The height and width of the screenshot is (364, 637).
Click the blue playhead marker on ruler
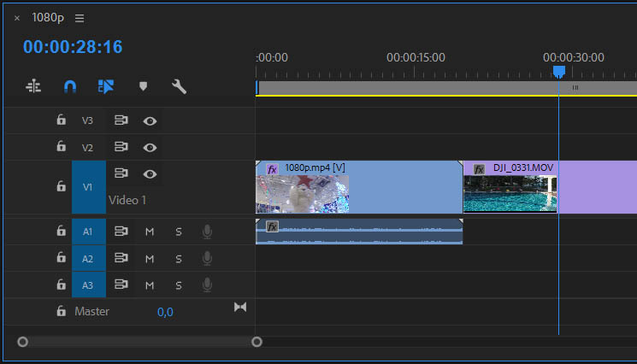(559, 72)
